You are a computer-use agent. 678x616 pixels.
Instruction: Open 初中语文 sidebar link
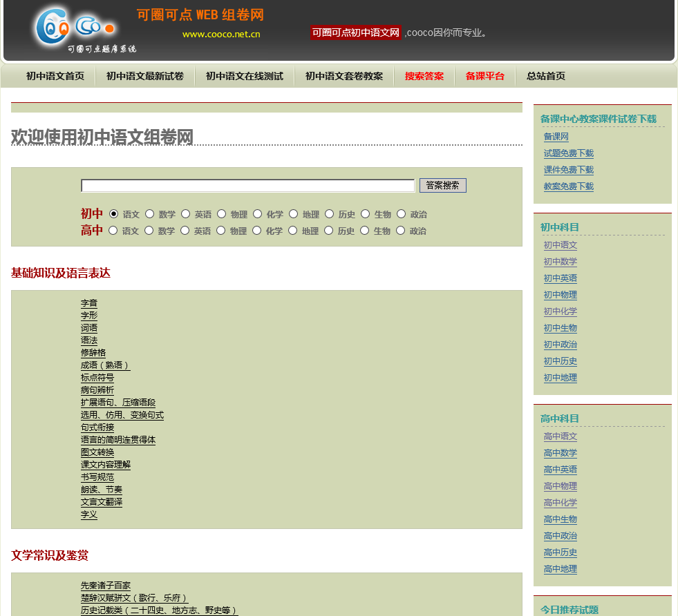tap(561, 245)
